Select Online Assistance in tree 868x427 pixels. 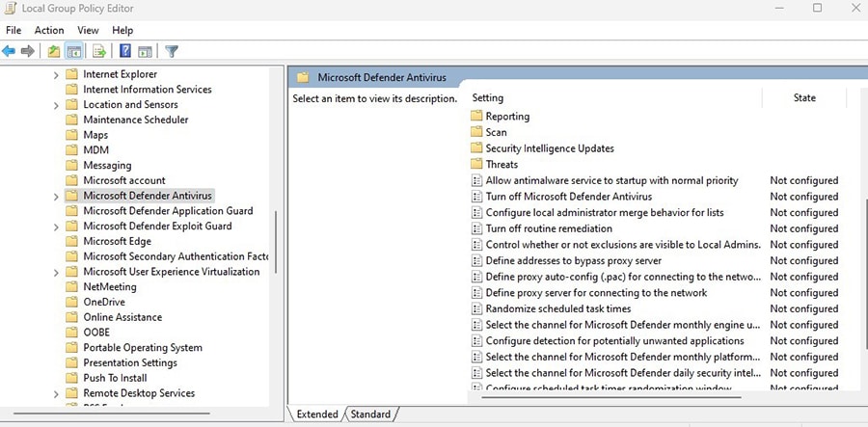(122, 317)
